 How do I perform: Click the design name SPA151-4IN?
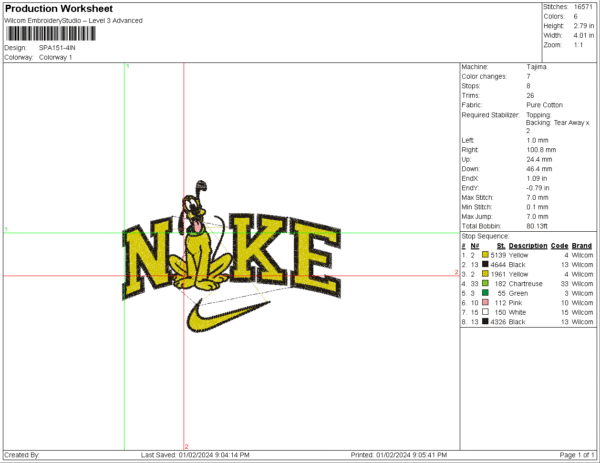(x=57, y=48)
